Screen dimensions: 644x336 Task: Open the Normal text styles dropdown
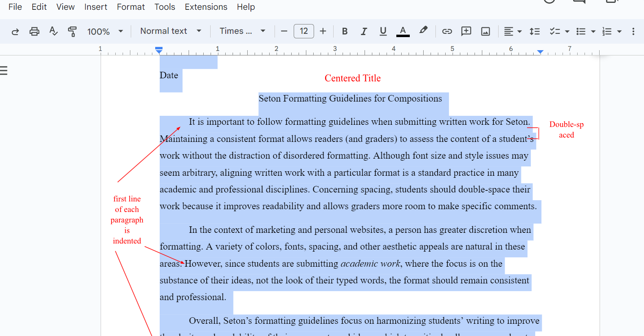click(171, 31)
